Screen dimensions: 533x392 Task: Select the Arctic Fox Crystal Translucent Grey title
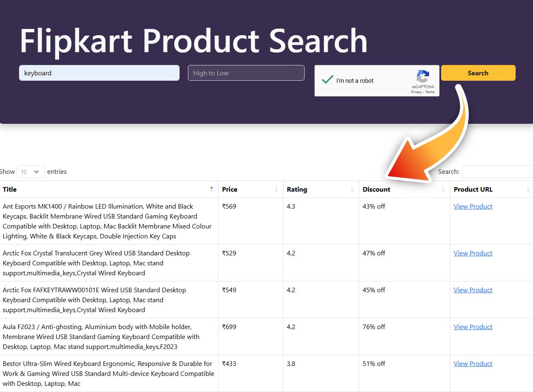(x=96, y=263)
